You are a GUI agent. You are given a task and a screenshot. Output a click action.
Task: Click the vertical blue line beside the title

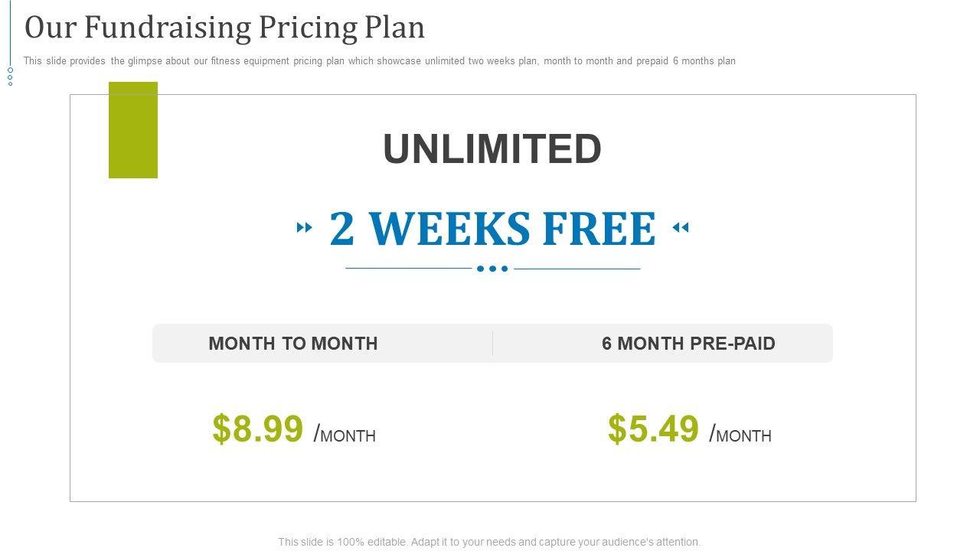coord(11,31)
